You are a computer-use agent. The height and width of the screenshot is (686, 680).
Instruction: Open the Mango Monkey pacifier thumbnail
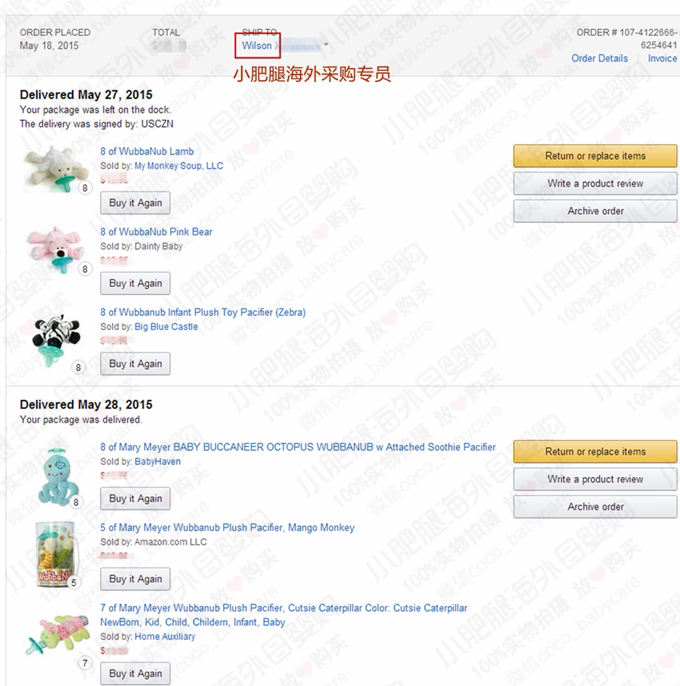click(x=53, y=549)
